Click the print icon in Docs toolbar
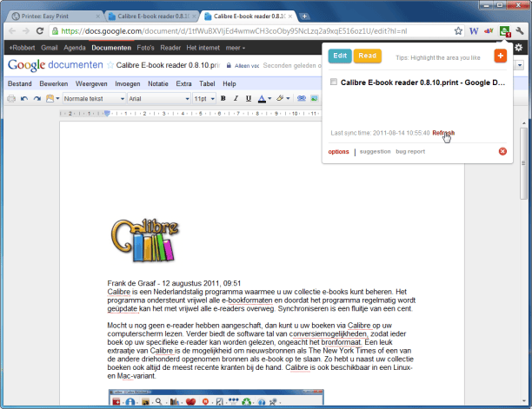 (x=11, y=99)
